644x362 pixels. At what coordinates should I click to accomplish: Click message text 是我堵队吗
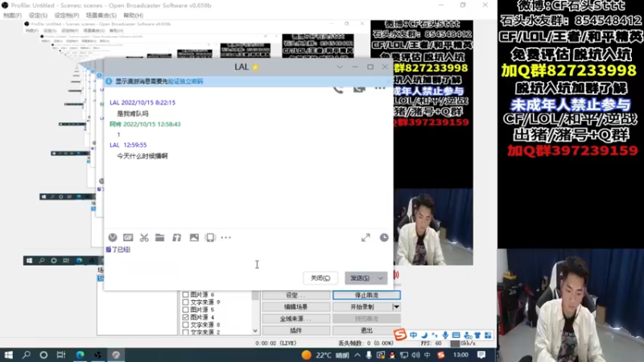[x=133, y=113]
